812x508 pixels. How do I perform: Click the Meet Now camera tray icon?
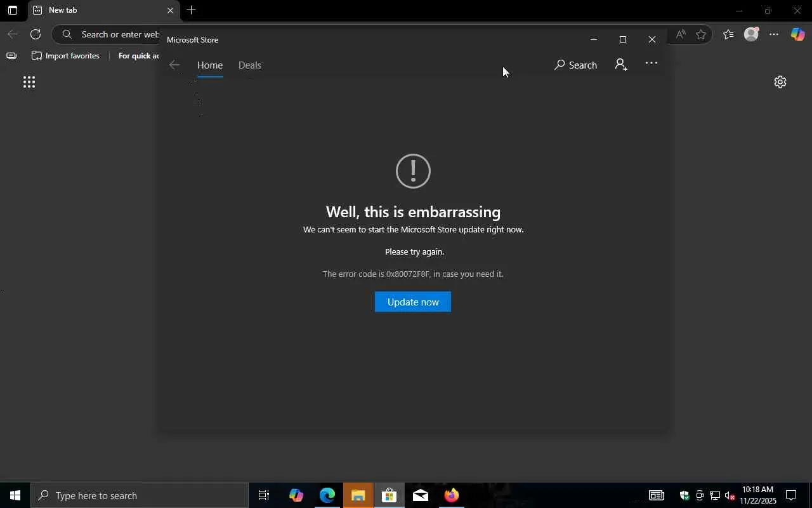(700, 495)
